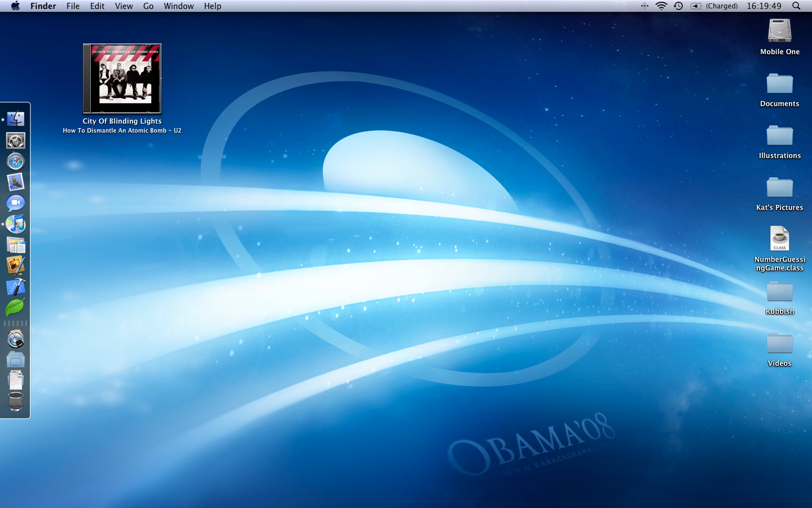The image size is (812, 508).
Task: Open the Apple menu
Action: (x=15, y=6)
